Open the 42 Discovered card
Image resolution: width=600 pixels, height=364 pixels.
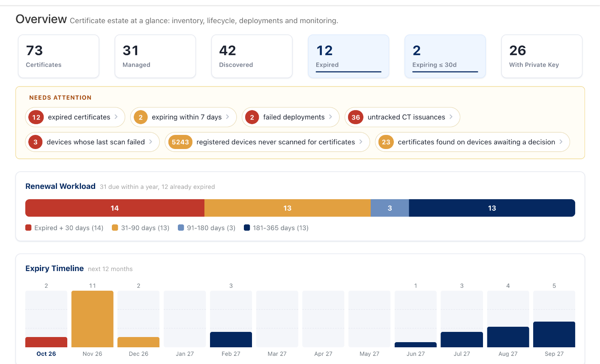click(x=252, y=56)
